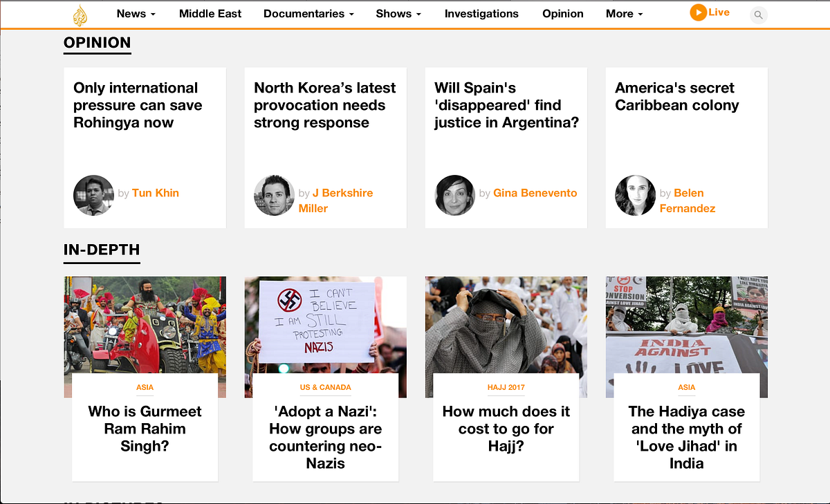Expand the Documentaries dropdown menu
This screenshot has height=504, width=830.
pos(308,14)
